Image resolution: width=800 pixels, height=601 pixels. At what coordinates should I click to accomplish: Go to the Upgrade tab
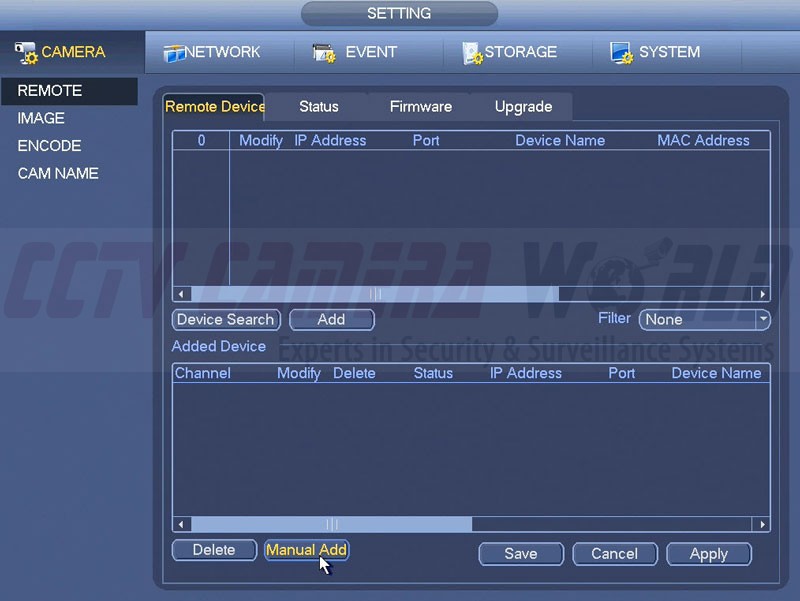[523, 106]
